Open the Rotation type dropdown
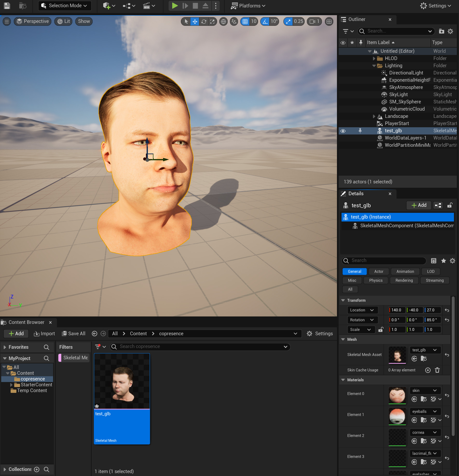This screenshot has width=459, height=476. click(363, 320)
